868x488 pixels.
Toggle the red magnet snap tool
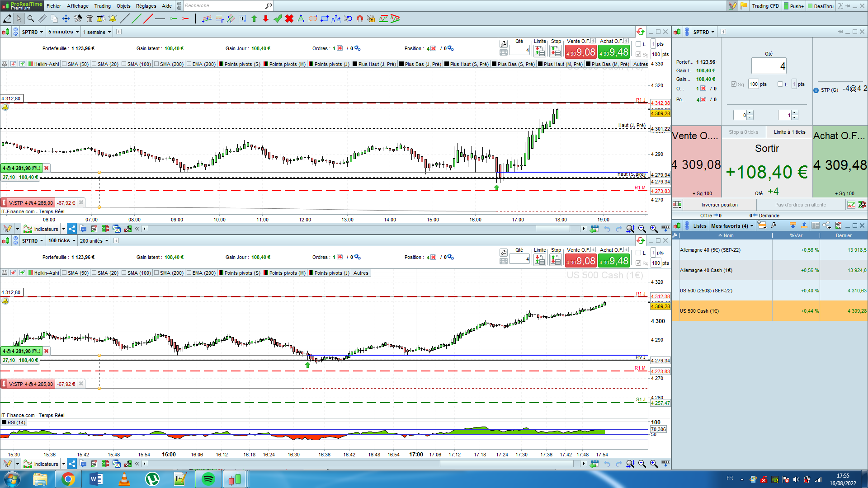pos(360,19)
